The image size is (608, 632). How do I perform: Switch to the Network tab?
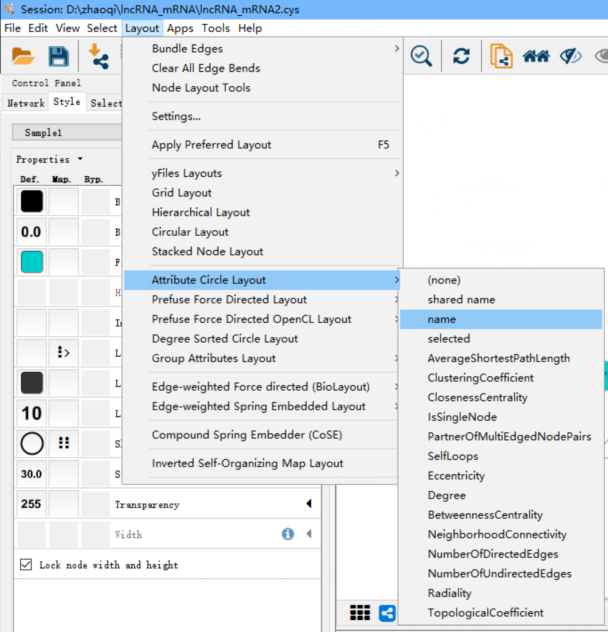(x=25, y=103)
